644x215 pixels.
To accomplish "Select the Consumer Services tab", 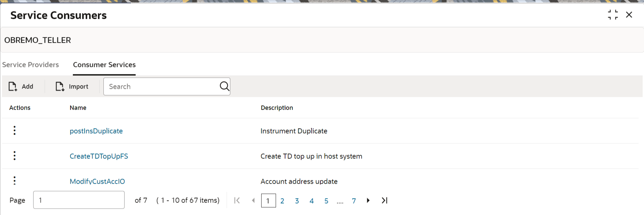I will 104,65.
